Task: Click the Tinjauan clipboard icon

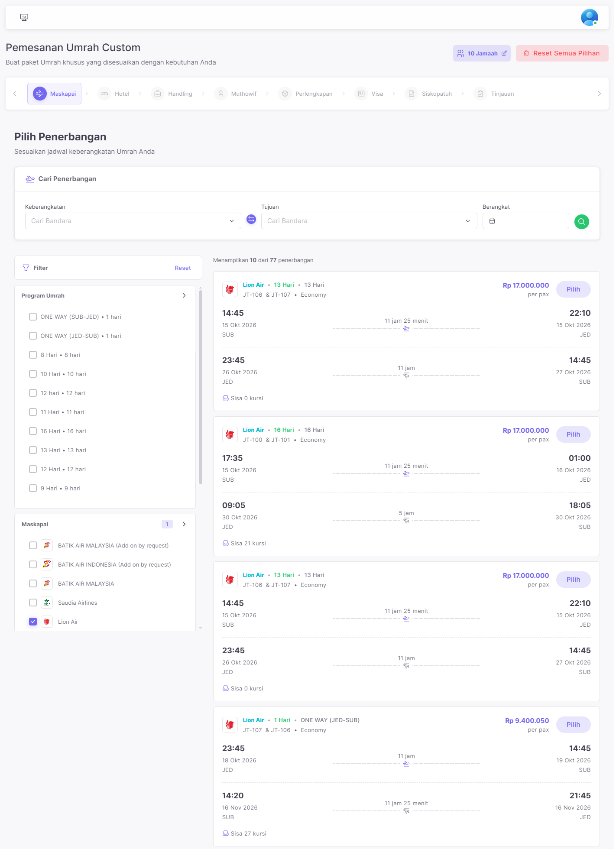Action: [x=480, y=94]
